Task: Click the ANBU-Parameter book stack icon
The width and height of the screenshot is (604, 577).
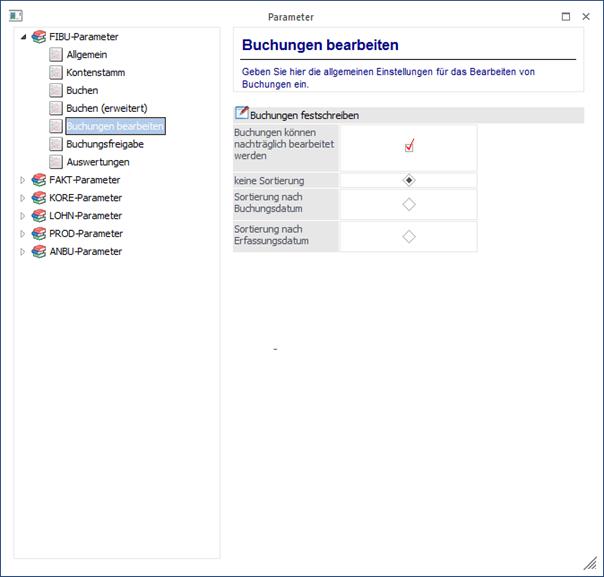Action: point(39,252)
